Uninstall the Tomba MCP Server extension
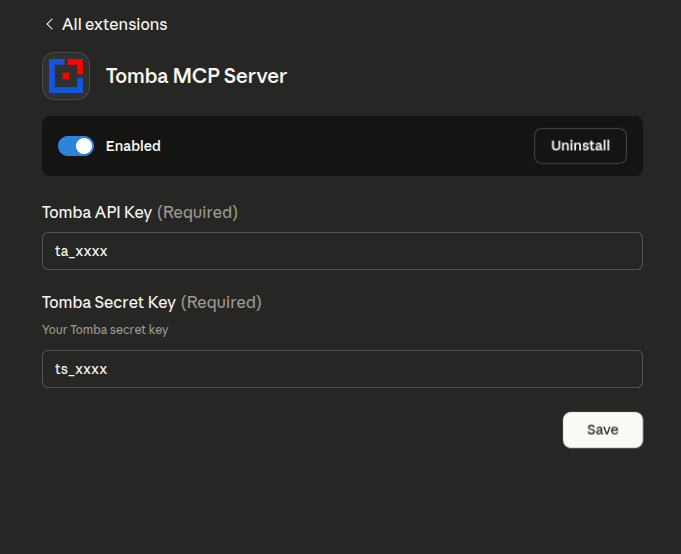Screen dimensions: 681x554 coord(580,146)
